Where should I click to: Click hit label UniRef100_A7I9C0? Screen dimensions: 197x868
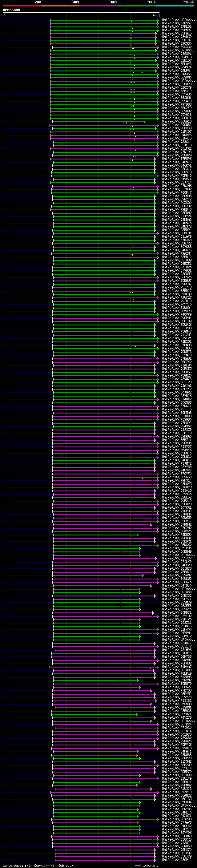(177, 728)
